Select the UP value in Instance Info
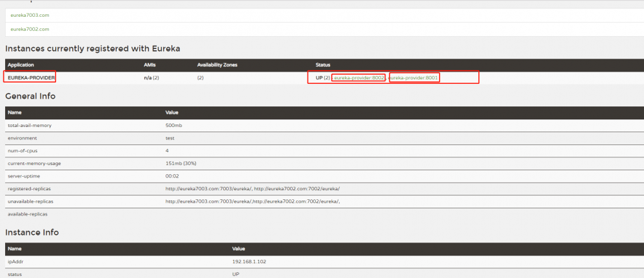Image resolution: width=644 pixels, height=278 pixels. click(x=236, y=274)
